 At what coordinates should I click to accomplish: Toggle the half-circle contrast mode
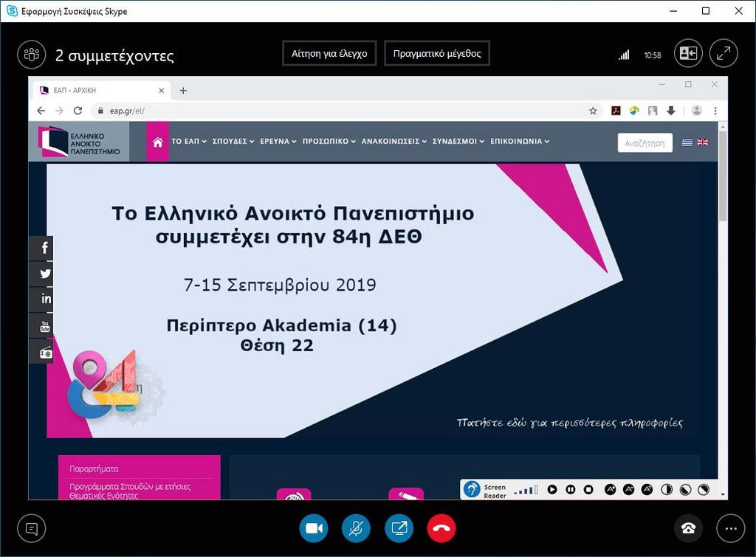[667, 490]
